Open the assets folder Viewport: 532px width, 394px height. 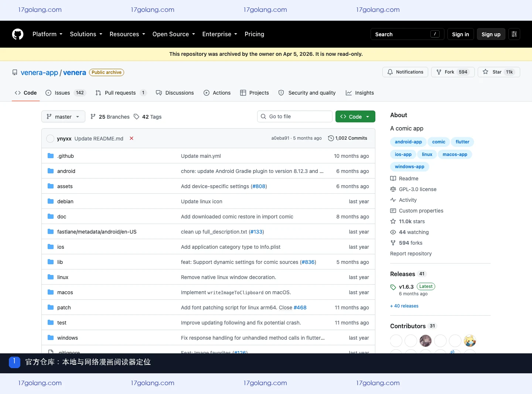(x=65, y=186)
